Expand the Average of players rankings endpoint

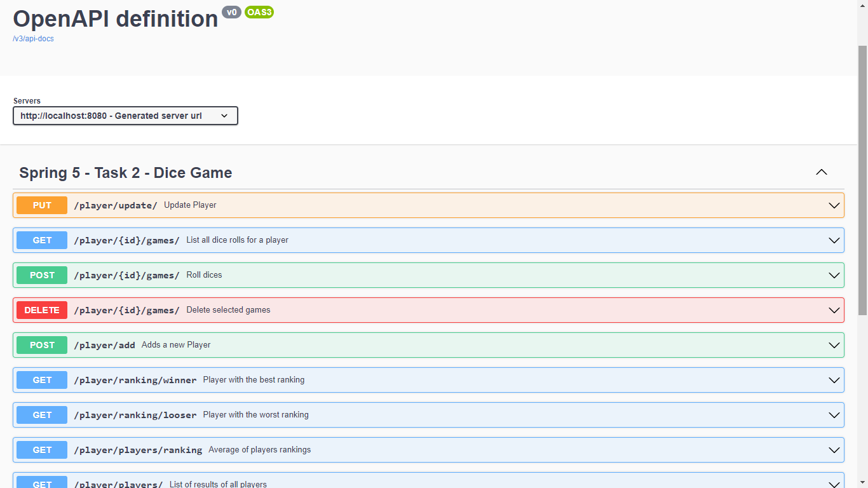pos(834,450)
